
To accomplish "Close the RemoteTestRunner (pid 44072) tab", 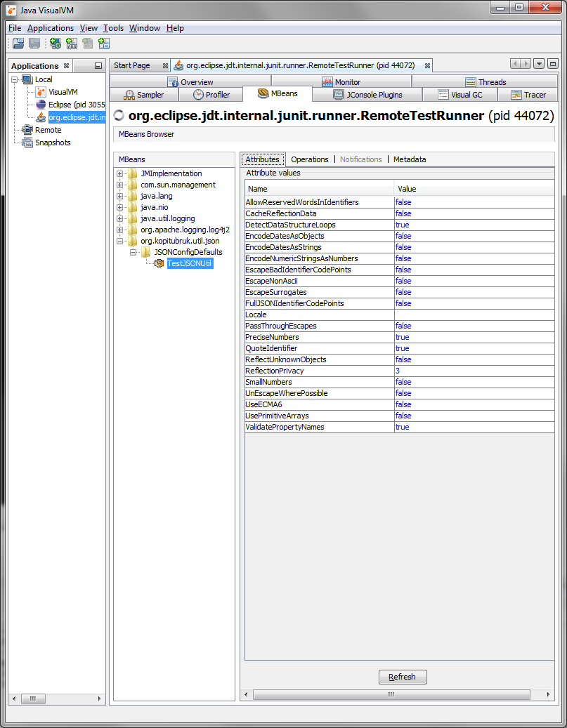I will tap(427, 65).
